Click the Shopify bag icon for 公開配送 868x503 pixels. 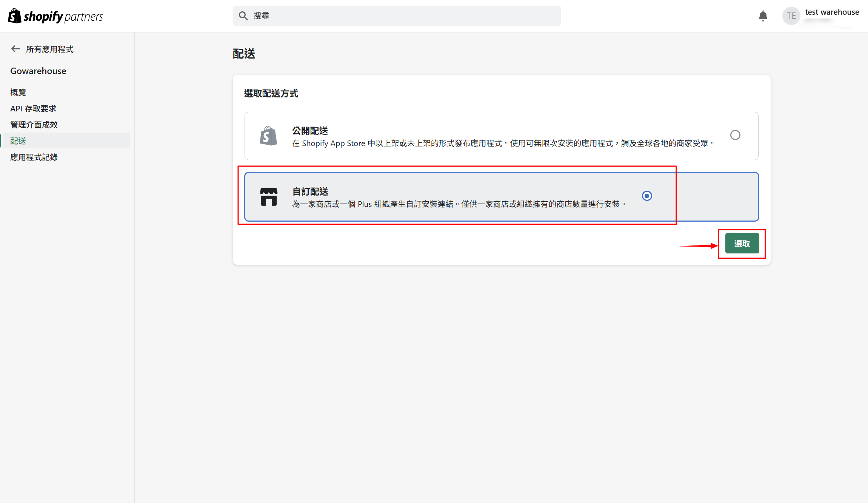pos(268,136)
